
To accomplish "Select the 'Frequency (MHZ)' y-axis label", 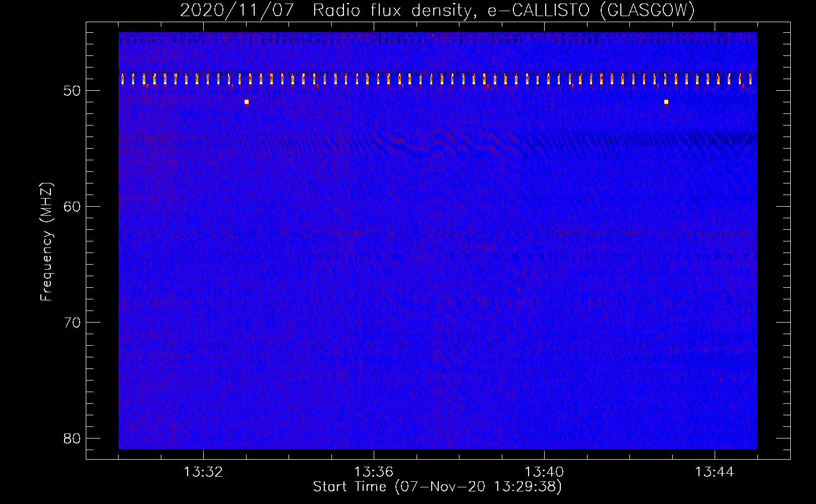I will click(46, 242).
